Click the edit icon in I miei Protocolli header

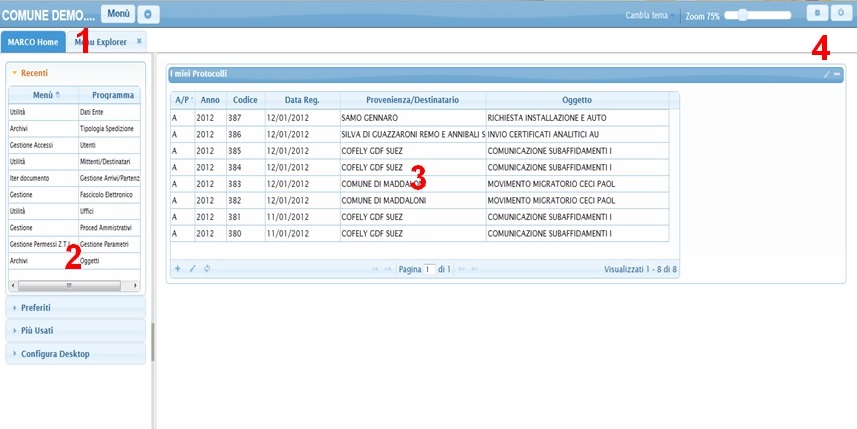coord(826,75)
